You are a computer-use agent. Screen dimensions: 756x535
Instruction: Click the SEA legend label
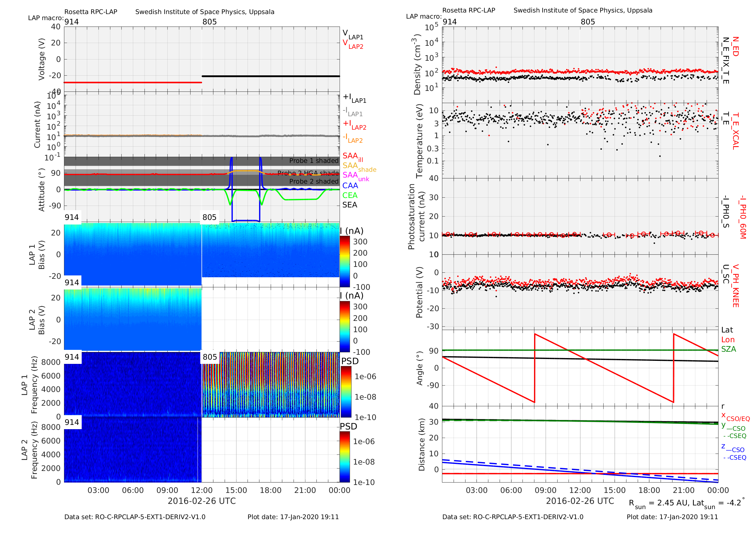click(350, 205)
